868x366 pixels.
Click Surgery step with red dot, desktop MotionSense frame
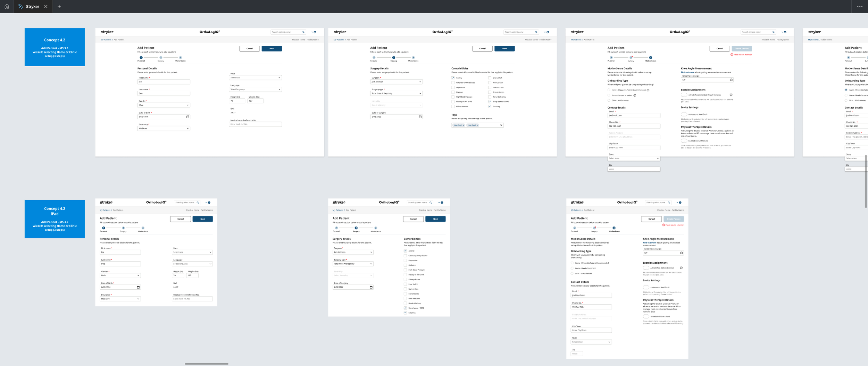pos(631,58)
